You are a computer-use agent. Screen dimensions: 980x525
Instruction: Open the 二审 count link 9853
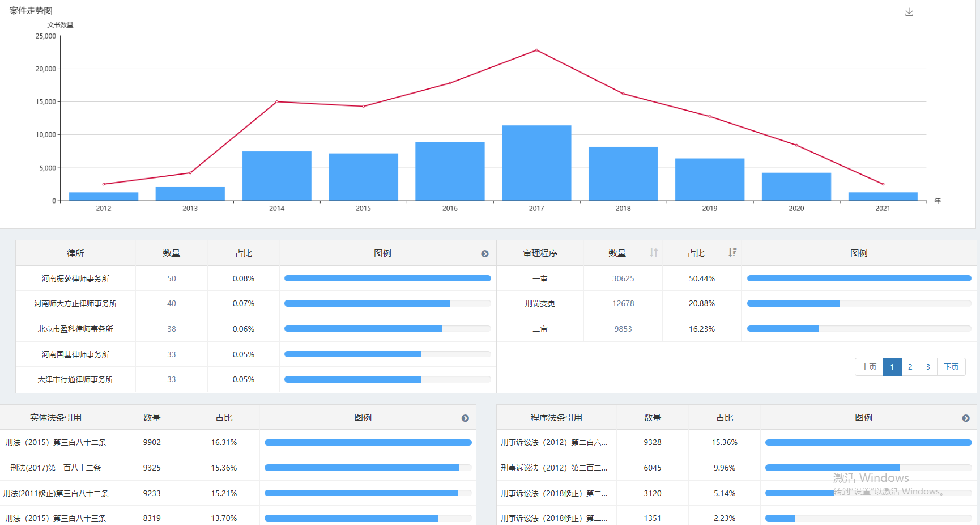pos(623,329)
